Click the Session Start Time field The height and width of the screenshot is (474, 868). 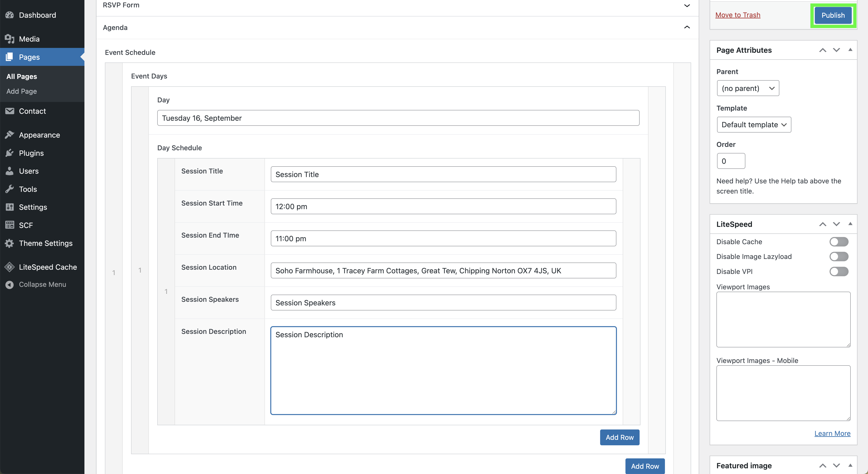(443, 207)
